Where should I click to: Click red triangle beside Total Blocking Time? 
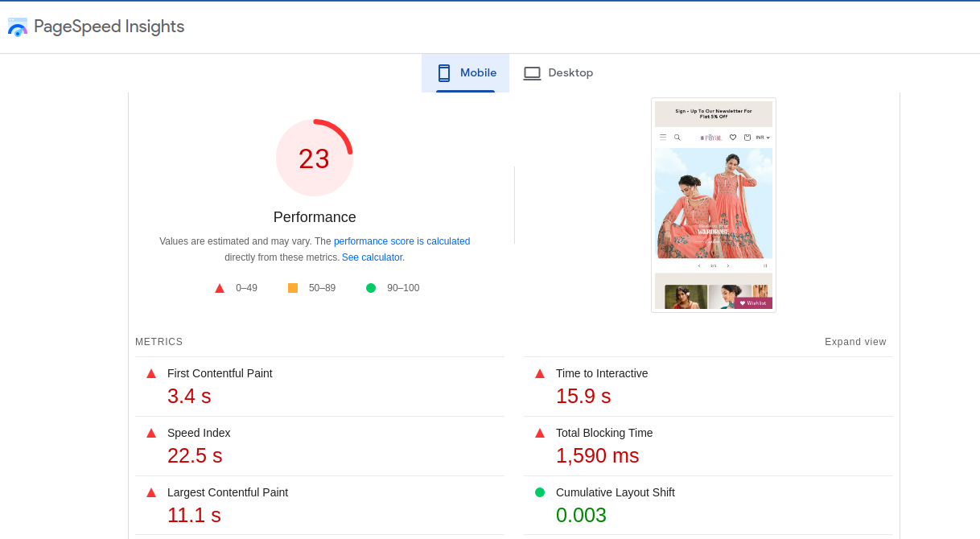[x=539, y=432]
